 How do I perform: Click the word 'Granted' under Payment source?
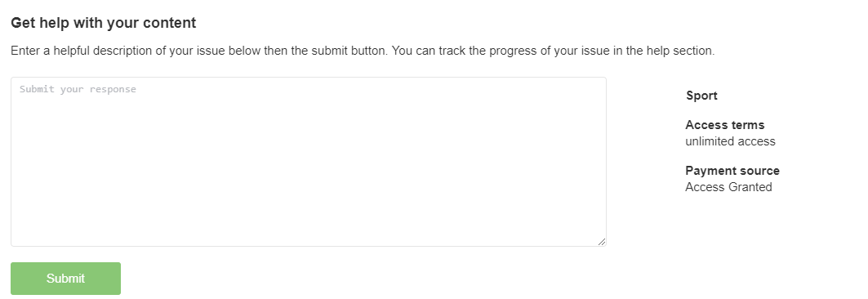750,187
